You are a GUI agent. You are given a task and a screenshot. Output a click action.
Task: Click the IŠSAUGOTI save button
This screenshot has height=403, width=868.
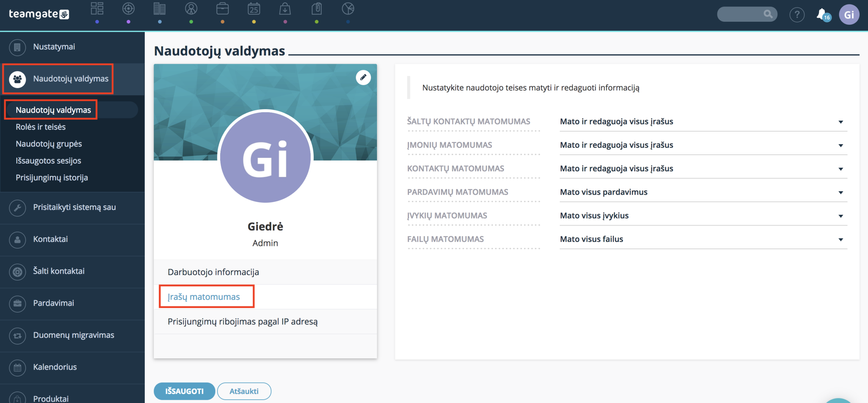[184, 391]
